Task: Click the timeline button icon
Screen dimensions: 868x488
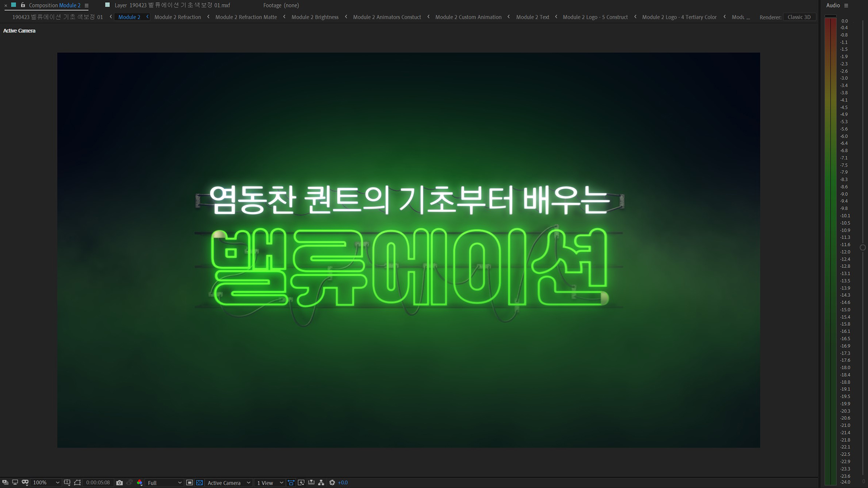Action: (x=311, y=483)
